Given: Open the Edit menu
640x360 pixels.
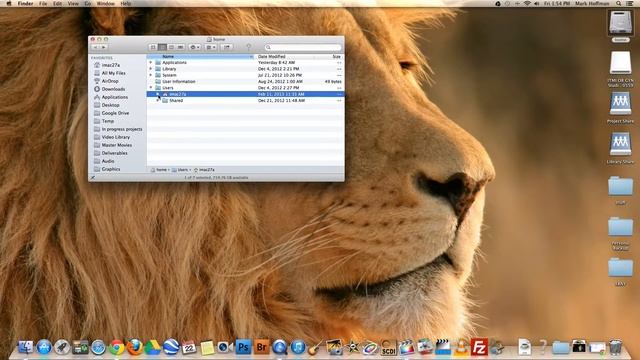Looking at the screenshot, I should (x=58, y=3).
